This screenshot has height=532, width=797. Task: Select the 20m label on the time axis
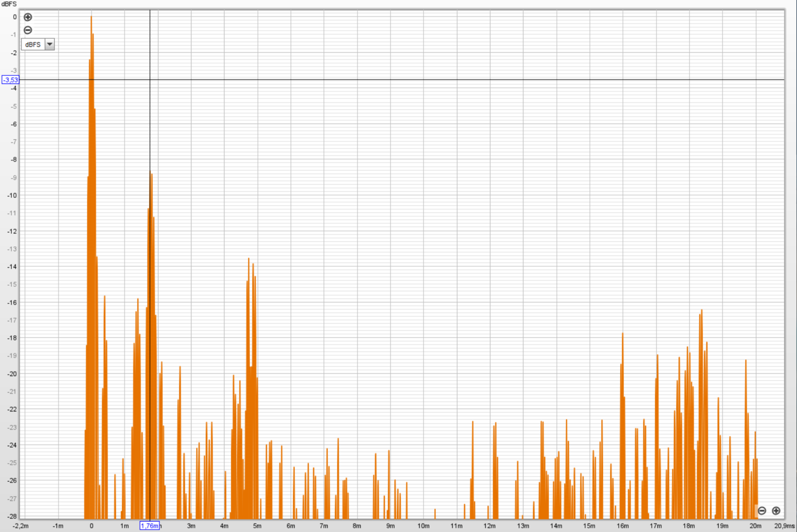click(755, 526)
